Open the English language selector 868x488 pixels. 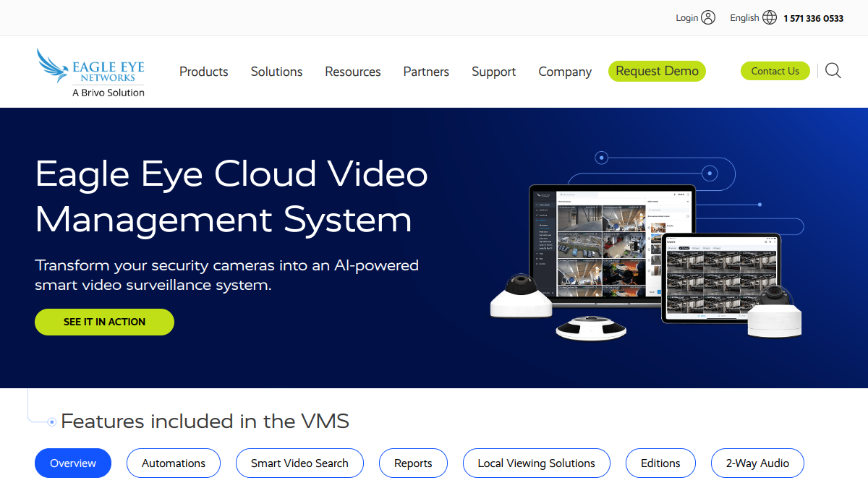(744, 18)
